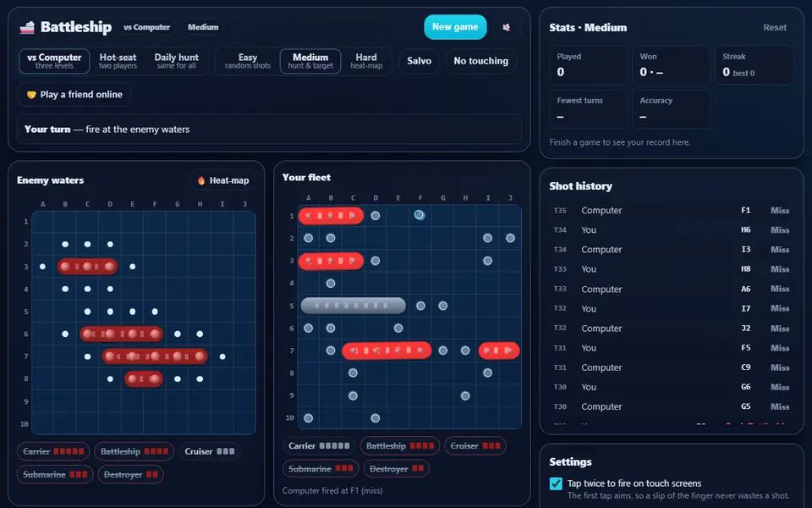Choose Easy random shots difficulty
The image size is (812, 508).
tap(248, 61)
